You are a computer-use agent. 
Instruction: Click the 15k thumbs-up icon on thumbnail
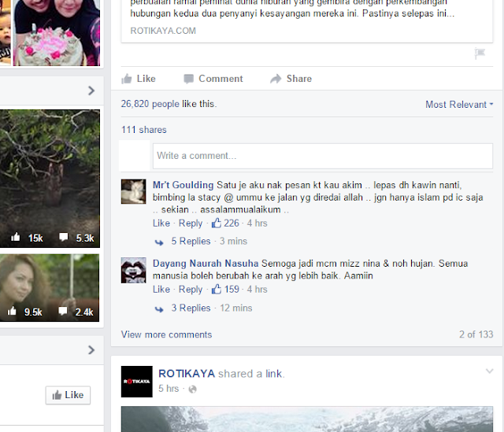[16, 237]
